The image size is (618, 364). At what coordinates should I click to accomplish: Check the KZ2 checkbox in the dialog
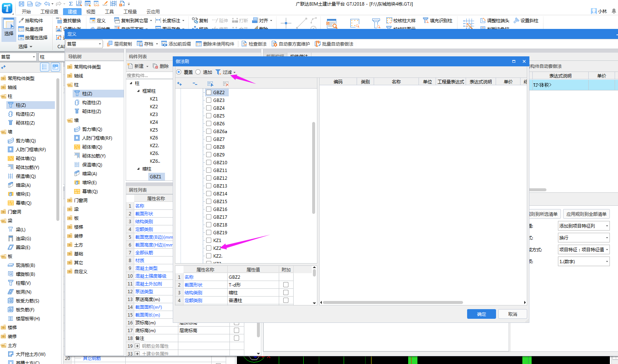209,248
